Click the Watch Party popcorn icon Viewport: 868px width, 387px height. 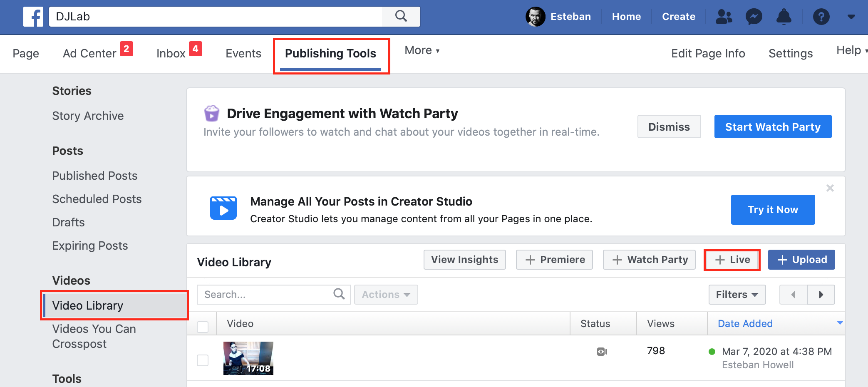tap(211, 113)
